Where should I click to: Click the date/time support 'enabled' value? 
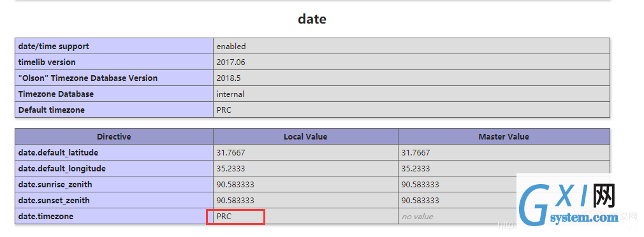click(231, 47)
